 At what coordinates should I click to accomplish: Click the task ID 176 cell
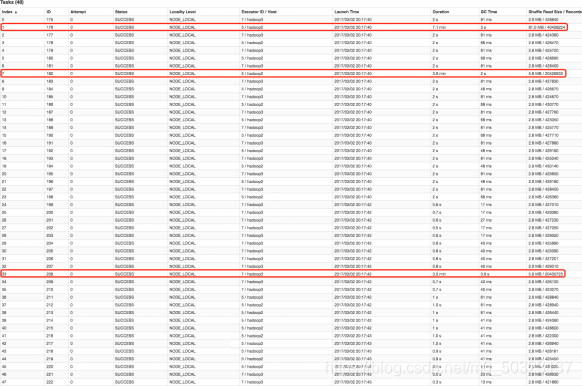pyautogui.click(x=50, y=27)
